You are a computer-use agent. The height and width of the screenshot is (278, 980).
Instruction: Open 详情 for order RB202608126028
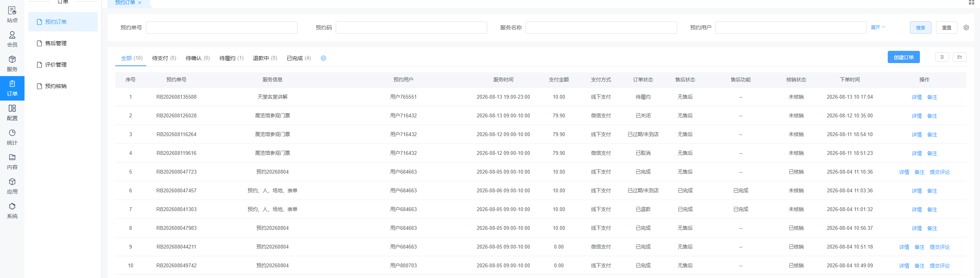tap(917, 116)
